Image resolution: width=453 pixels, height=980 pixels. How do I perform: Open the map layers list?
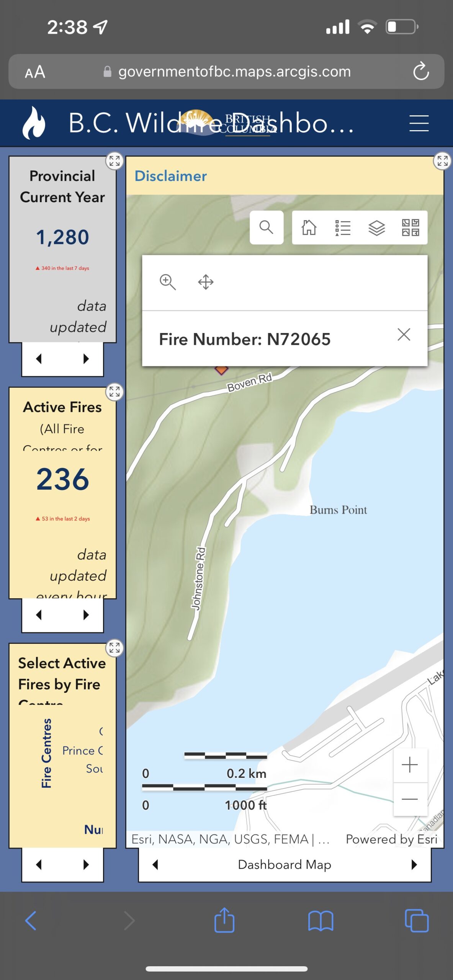coord(376,227)
